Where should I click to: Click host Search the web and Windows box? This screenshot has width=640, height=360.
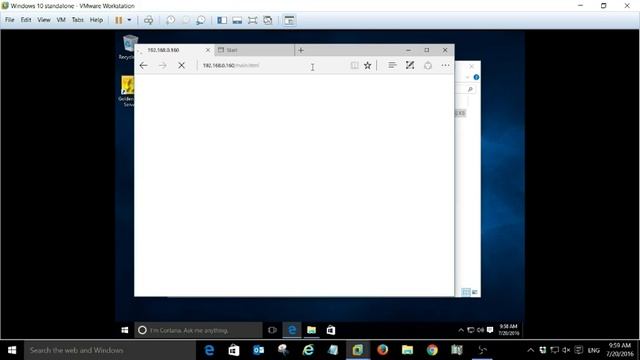(x=110, y=350)
